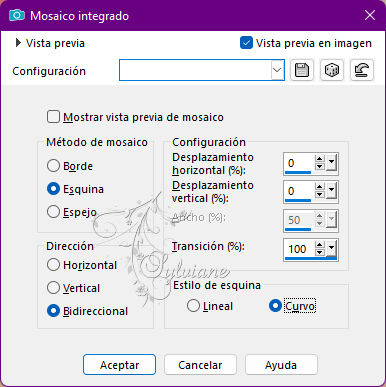386x387 pixels.
Task: Click the save preset floppy disk icon
Action: (x=302, y=70)
